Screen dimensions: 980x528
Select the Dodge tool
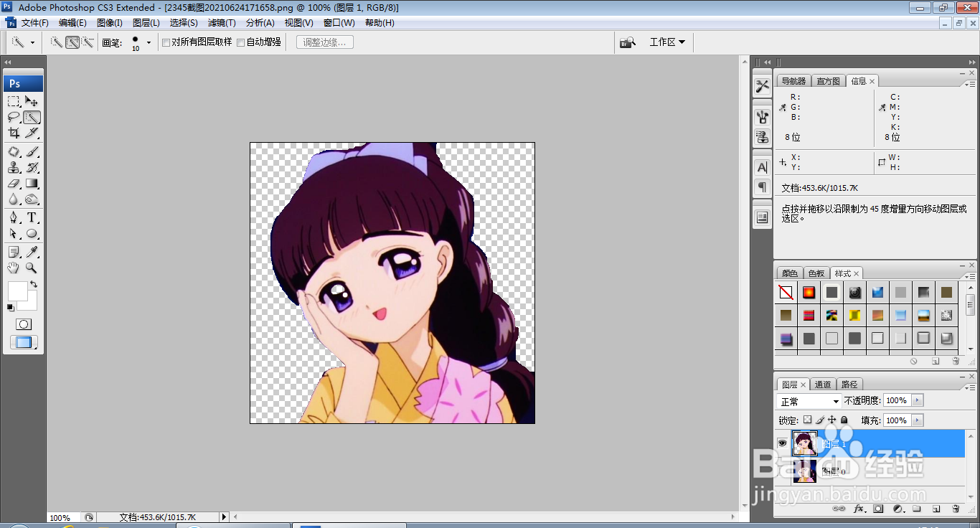(x=32, y=199)
